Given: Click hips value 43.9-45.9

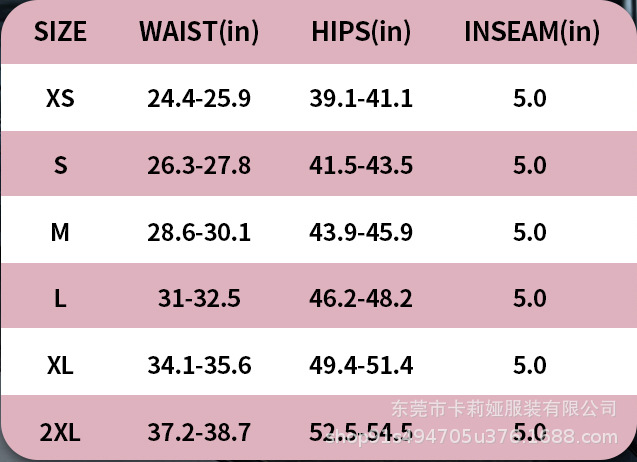Looking at the screenshot, I should point(361,232).
